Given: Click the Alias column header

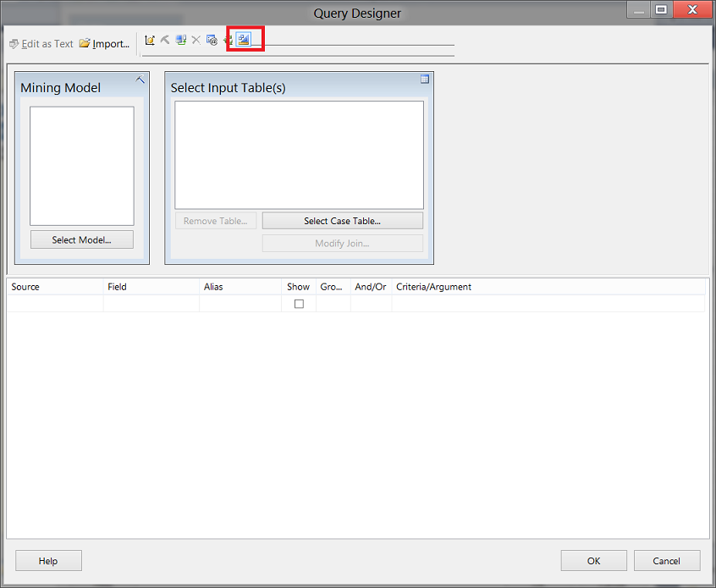Looking at the screenshot, I should pos(240,287).
